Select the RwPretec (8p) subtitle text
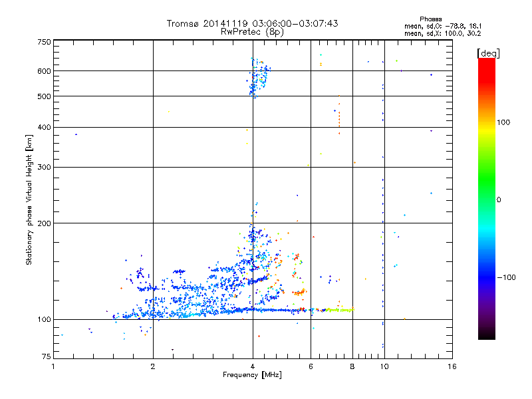 (252, 31)
